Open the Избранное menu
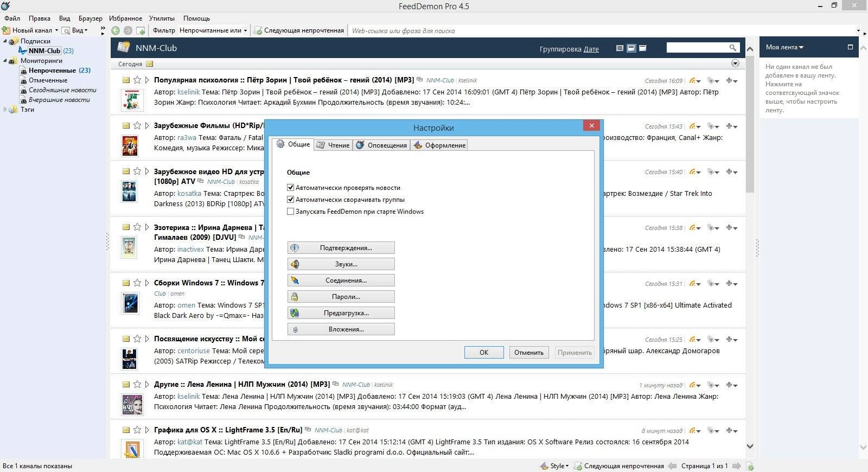 point(125,18)
